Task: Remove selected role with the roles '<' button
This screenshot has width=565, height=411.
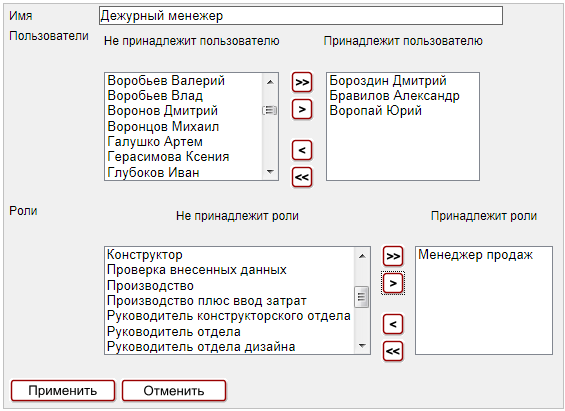Action: point(393,324)
